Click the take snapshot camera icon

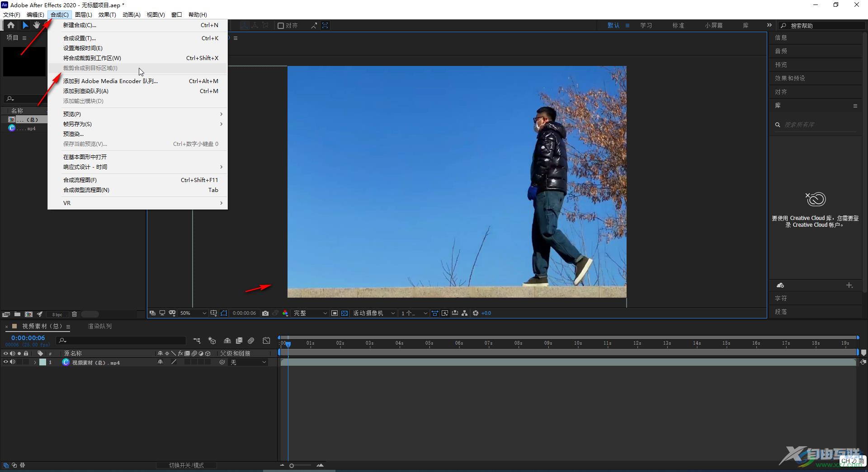[265, 313]
